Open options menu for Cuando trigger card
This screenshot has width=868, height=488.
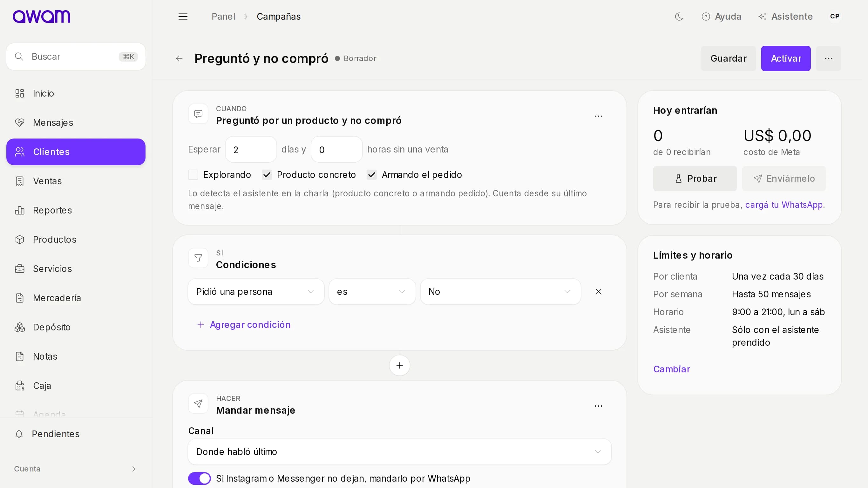coord(599,116)
